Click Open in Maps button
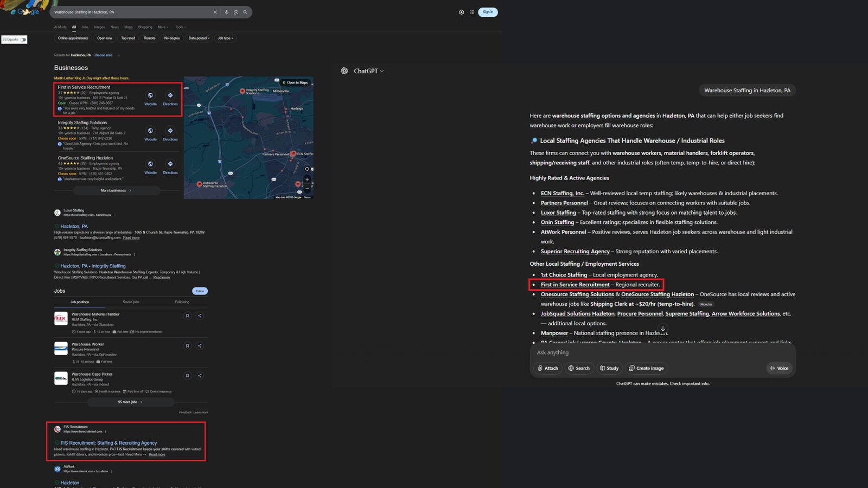868x488 pixels. [x=295, y=82]
